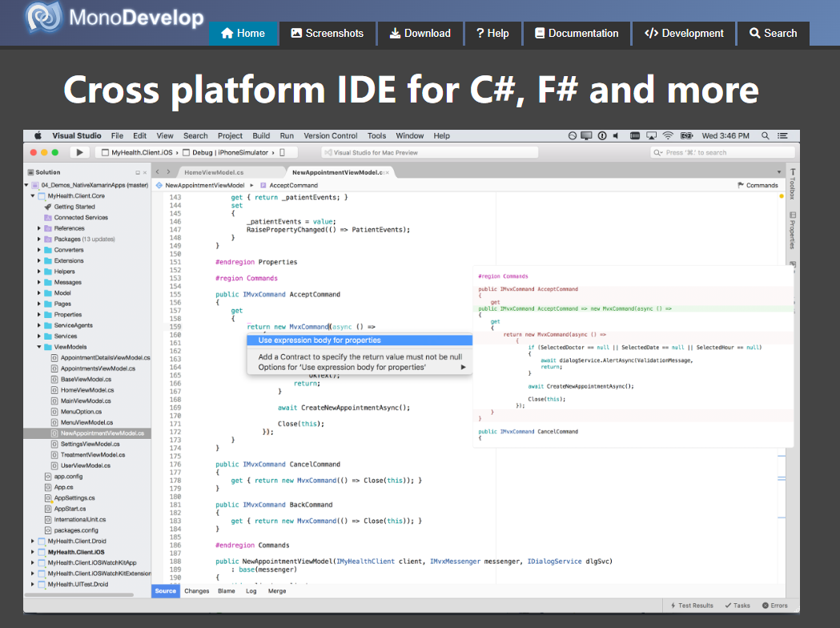Collapse the ViewModels folder

coord(39,347)
